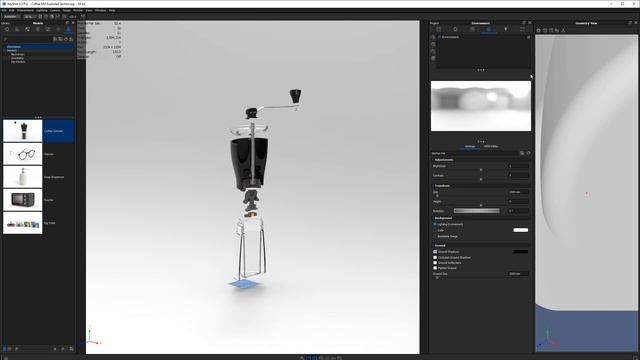Click the Rotation gradient slider

(x=476, y=211)
